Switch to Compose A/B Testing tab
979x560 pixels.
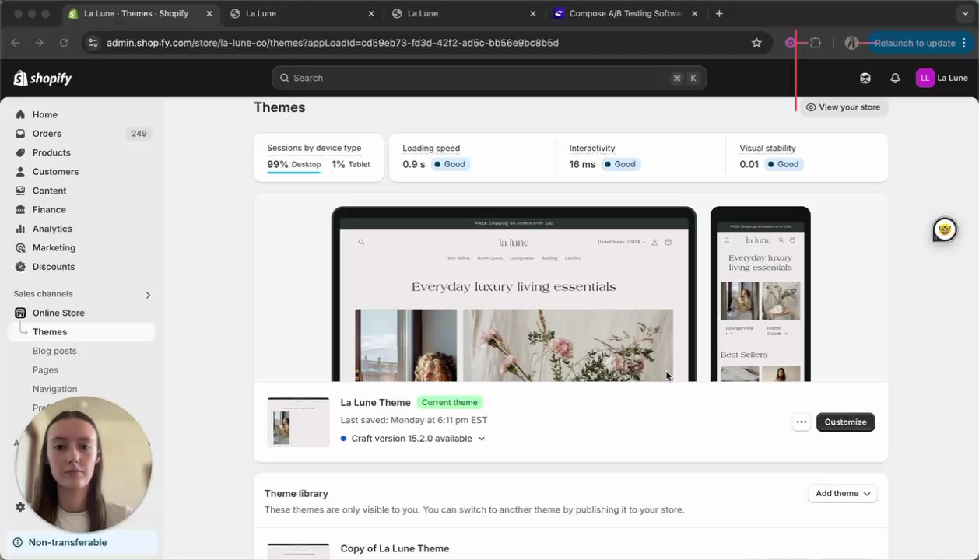[x=625, y=14]
